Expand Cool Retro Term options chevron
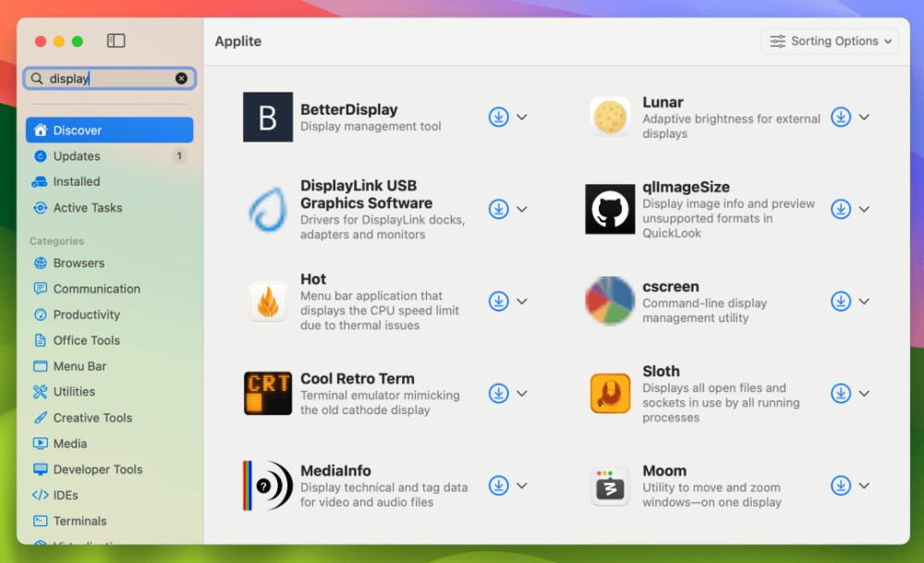The width and height of the screenshot is (924, 563). 522,393
